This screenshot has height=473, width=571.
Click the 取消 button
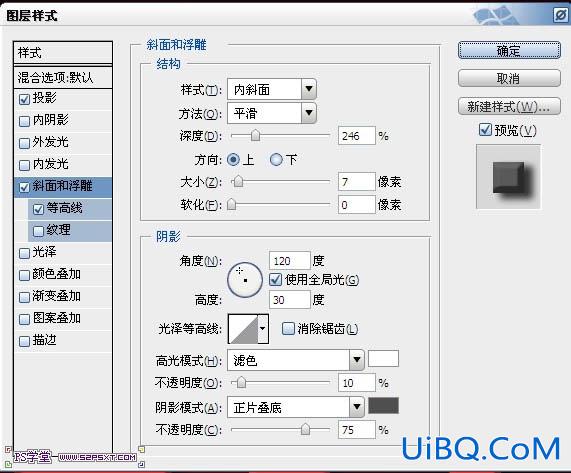coord(509,78)
